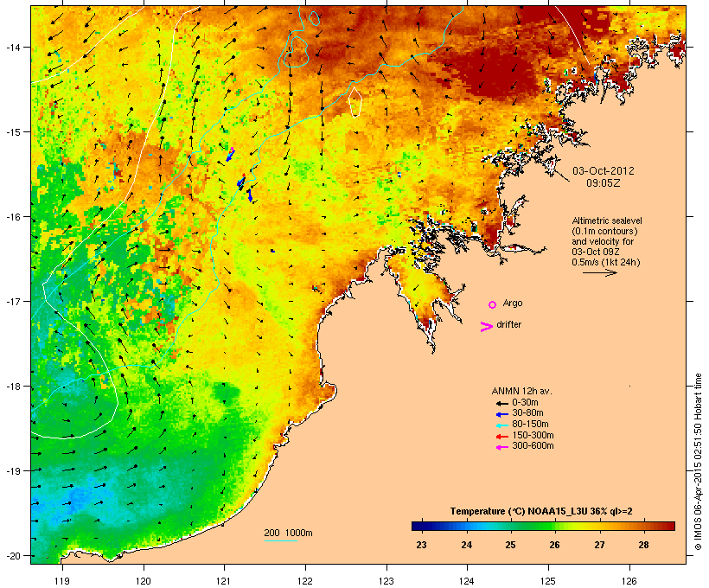Click the 'Altimetric sealevel' caption line
This screenshot has width=709, height=588.
(607, 220)
